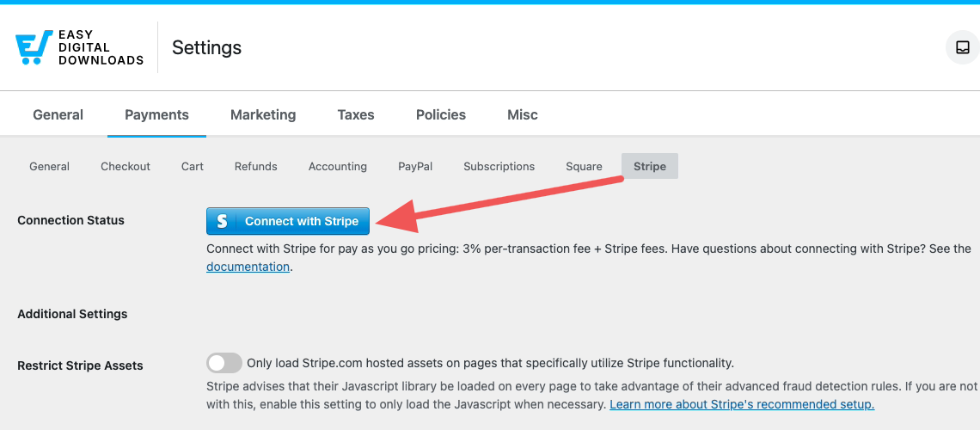The width and height of the screenshot is (980, 430).
Task: Click the Easy Digital Downloads logo
Action: (79, 47)
